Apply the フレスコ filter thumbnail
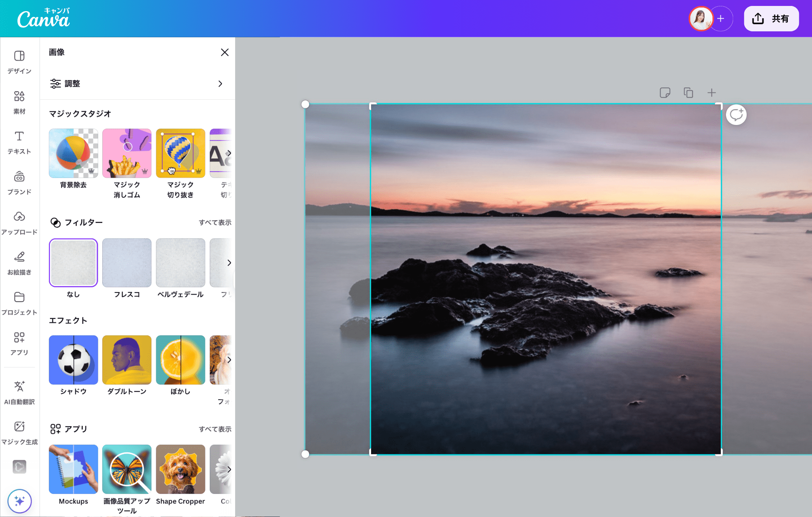812x517 pixels. 127,263
